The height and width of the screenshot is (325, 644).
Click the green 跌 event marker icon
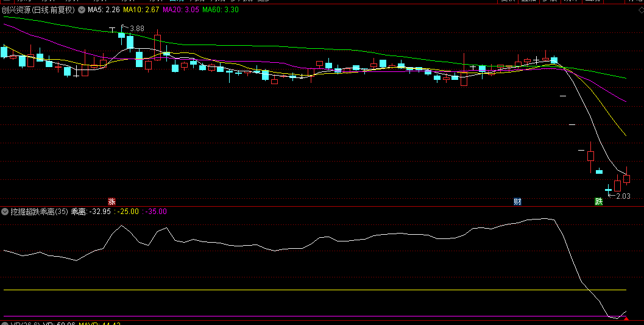point(599,202)
